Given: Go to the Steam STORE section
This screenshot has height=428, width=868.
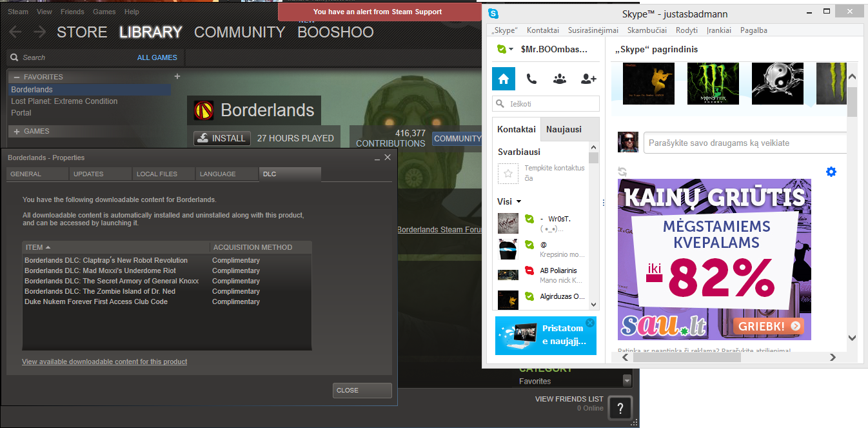Looking at the screenshot, I should (81, 32).
